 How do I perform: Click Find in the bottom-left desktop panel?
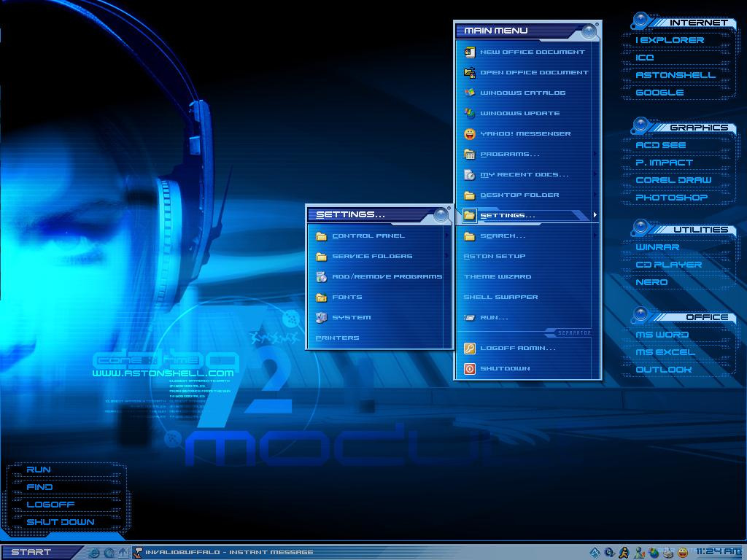point(39,487)
